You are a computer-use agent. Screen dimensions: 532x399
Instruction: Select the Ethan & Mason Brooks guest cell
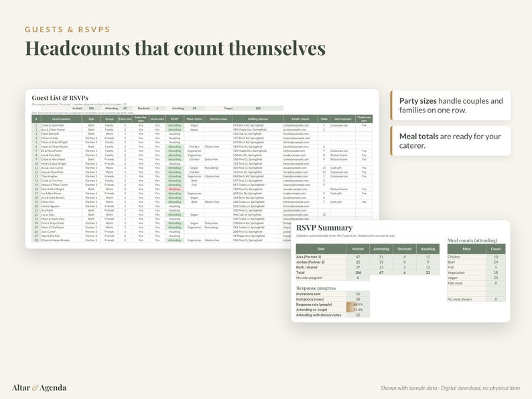(x=62, y=240)
